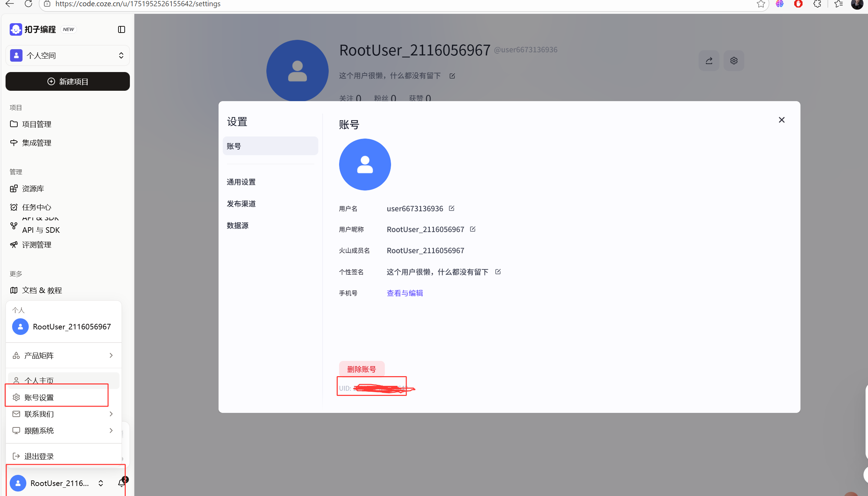Open 文档 & 教程
This screenshot has height=496, width=868.
click(42, 290)
